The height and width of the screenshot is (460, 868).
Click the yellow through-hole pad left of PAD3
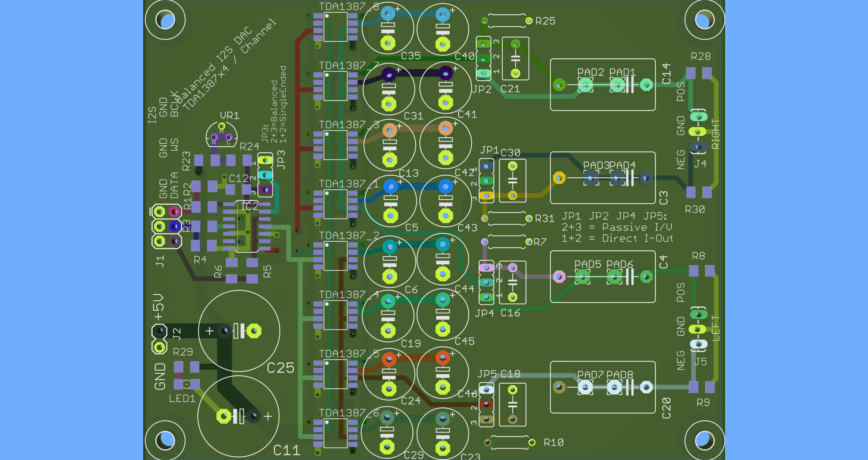click(x=559, y=178)
